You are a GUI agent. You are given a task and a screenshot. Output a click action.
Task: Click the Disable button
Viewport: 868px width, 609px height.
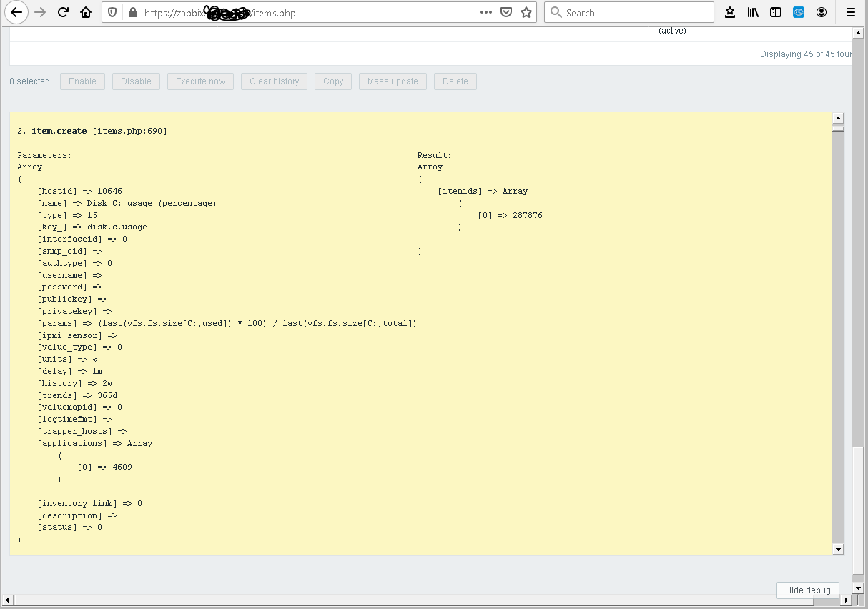[136, 81]
